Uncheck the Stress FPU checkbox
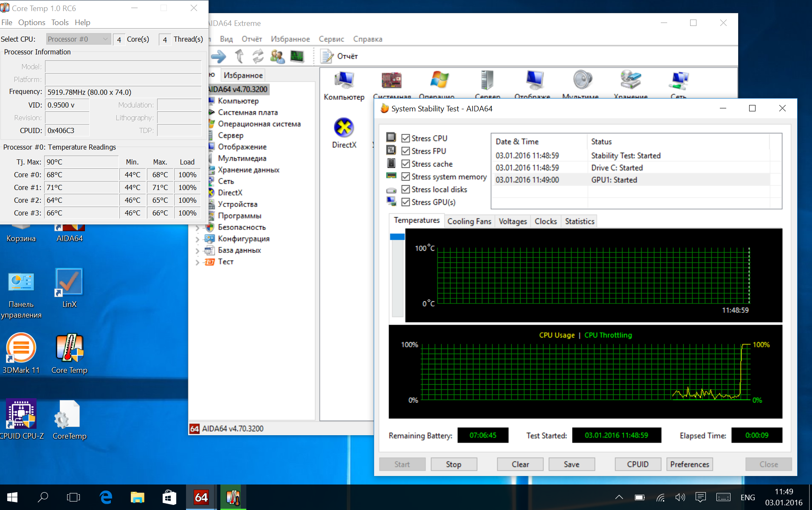This screenshot has width=812, height=510. tap(406, 151)
